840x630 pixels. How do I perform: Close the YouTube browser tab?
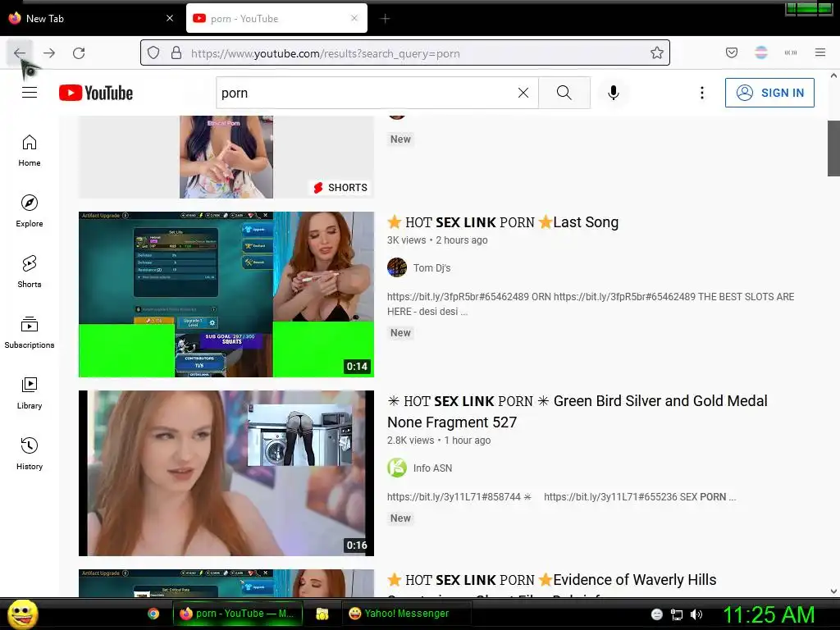point(354,18)
